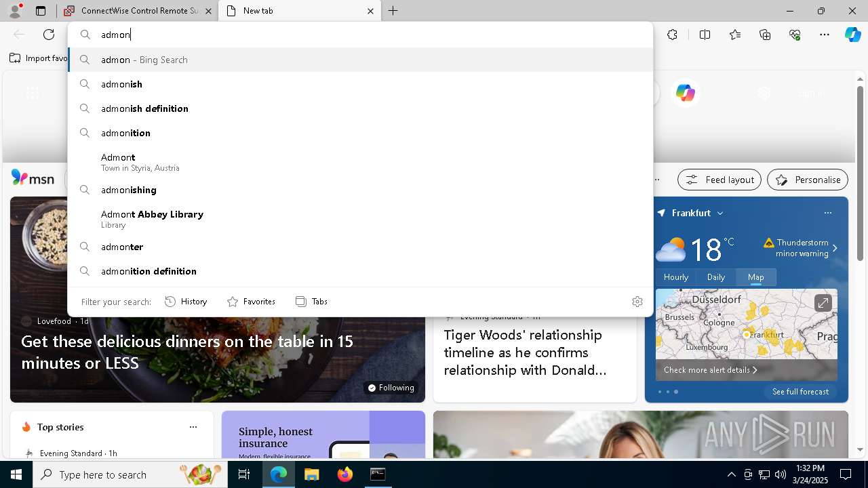Open Tiger Woods relationship article
The height and width of the screenshot is (488, 868).
pyautogui.click(x=526, y=352)
